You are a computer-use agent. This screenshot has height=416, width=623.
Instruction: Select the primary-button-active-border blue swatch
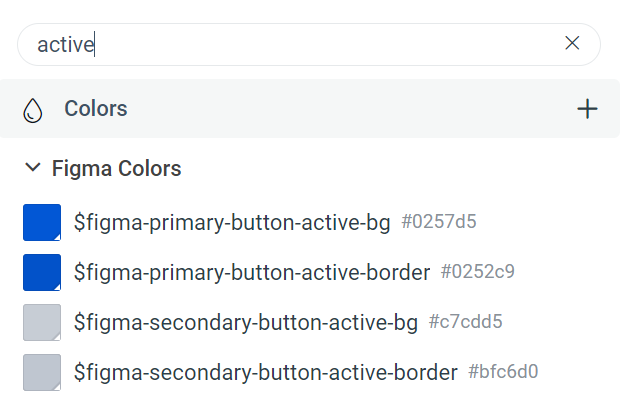coord(42,273)
